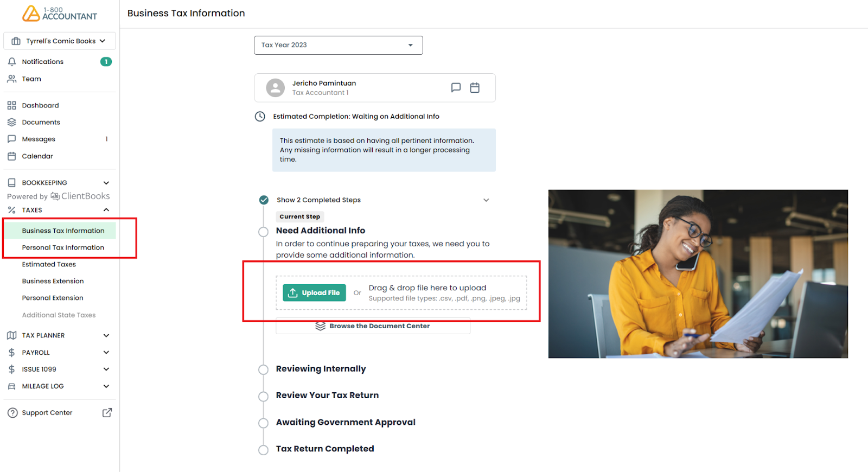Click the Notifications bell icon

point(12,62)
